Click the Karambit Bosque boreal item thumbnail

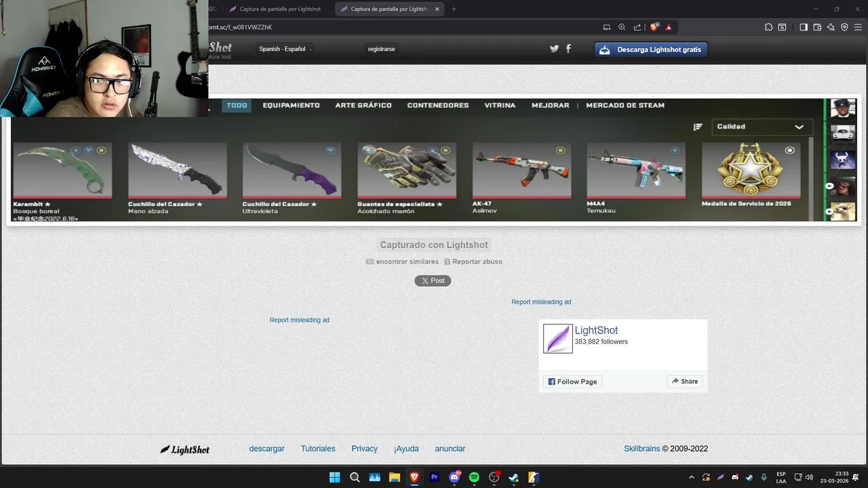[x=62, y=170]
